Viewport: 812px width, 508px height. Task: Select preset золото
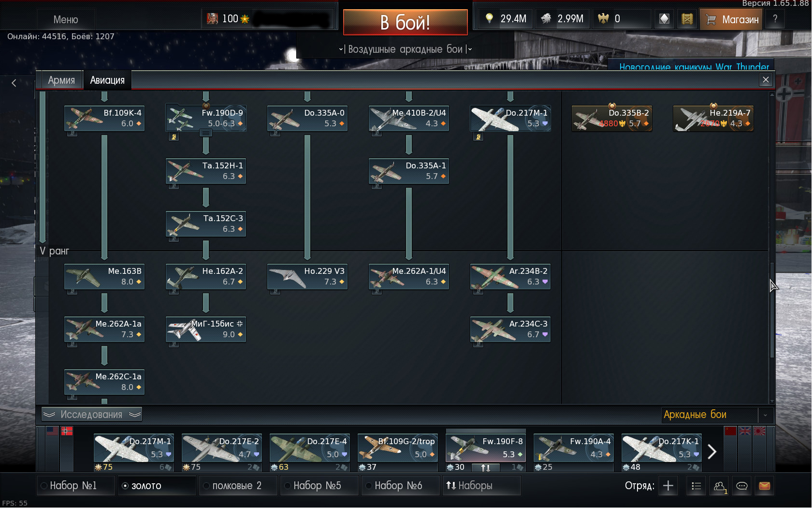[158, 486]
